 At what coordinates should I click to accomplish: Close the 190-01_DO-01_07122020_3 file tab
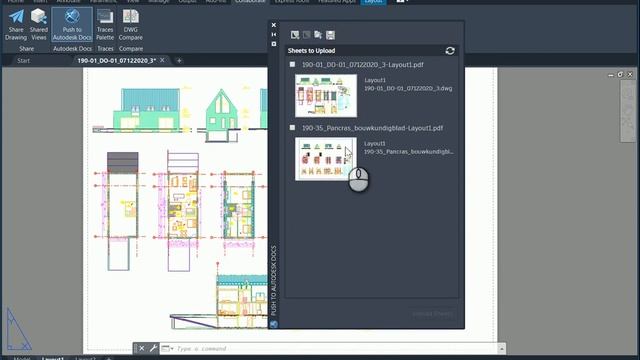pos(162,60)
